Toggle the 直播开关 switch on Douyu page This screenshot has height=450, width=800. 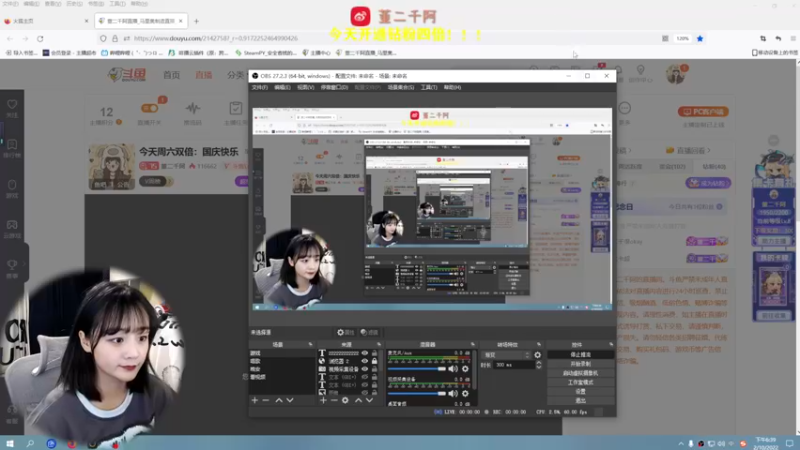[x=149, y=108]
